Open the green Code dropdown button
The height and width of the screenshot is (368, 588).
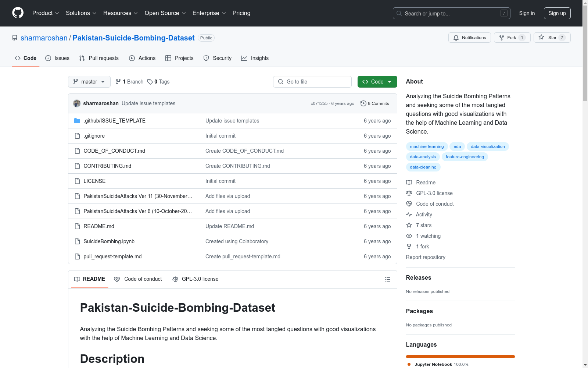[377, 82]
